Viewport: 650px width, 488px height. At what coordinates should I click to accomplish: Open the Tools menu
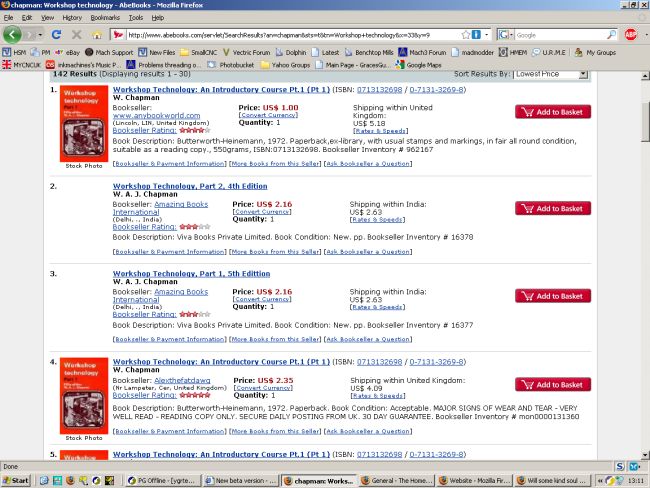(136, 17)
